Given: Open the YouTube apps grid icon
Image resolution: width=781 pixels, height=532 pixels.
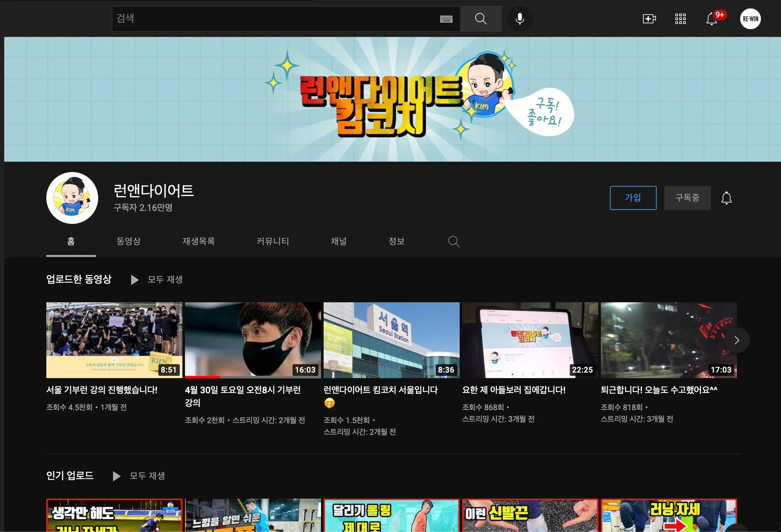Looking at the screenshot, I should (680, 19).
